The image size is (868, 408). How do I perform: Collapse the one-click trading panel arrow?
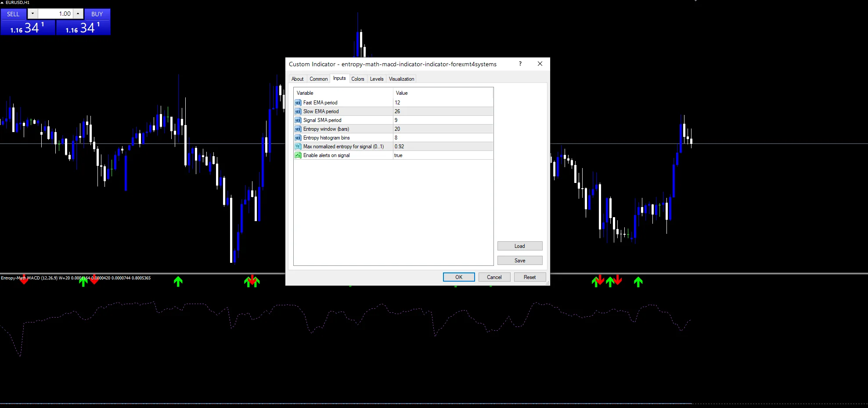click(x=2, y=3)
